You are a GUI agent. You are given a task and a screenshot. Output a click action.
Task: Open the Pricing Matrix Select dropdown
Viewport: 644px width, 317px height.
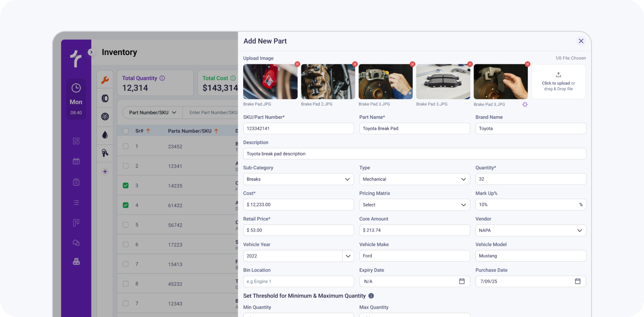414,205
